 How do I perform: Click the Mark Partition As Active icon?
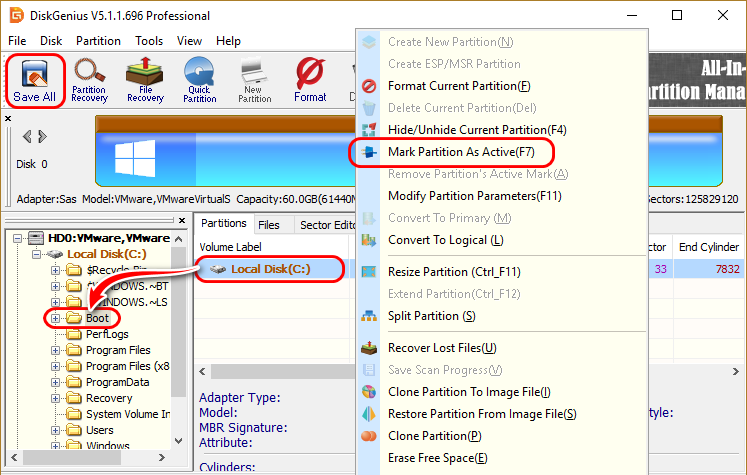point(369,152)
